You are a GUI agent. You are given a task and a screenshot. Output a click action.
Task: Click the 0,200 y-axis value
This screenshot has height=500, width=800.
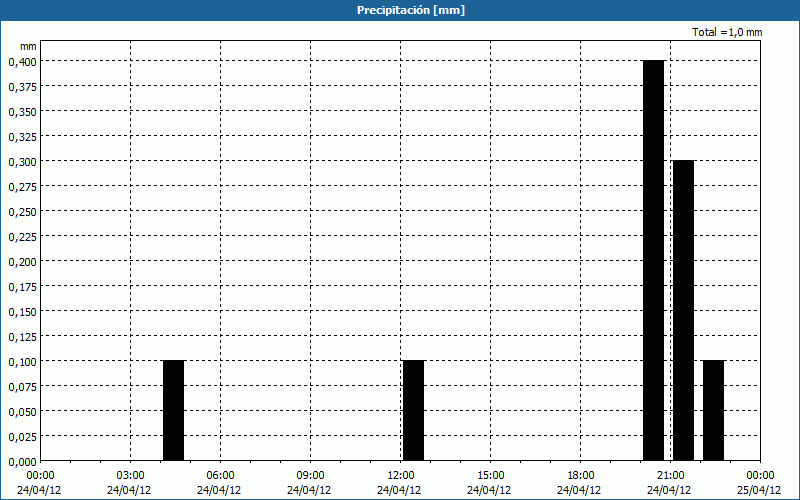(22, 261)
